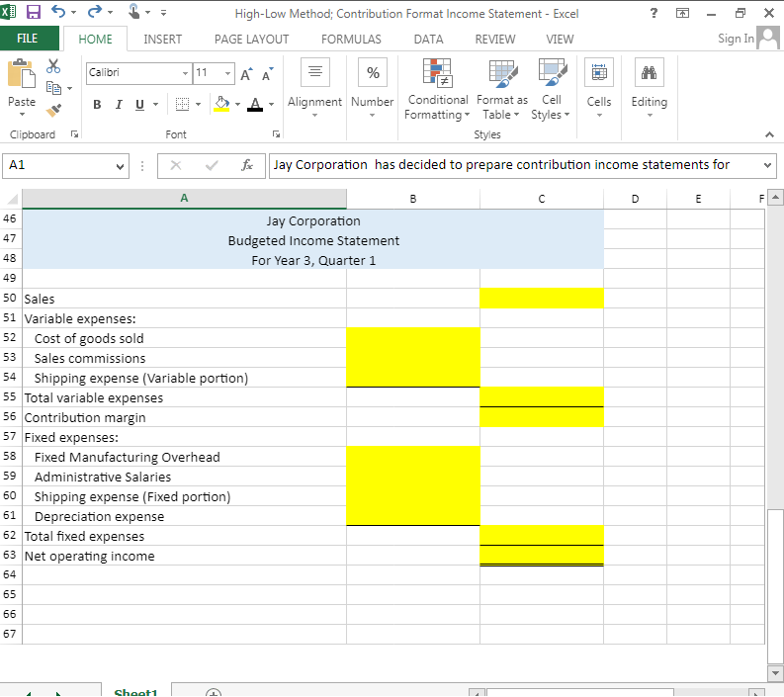Apply yellow Fill Color bucket
The image size is (784, 697).
point(221,104)
